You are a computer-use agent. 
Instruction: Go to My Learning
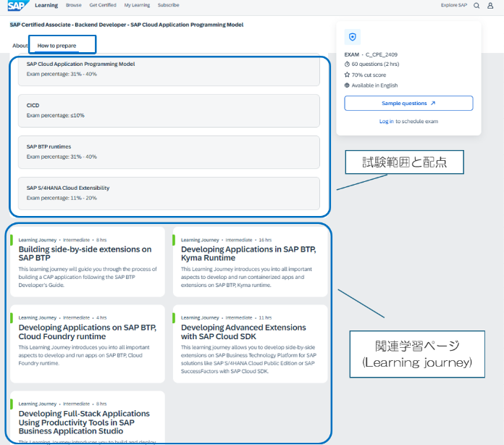(x=137, y=5)
